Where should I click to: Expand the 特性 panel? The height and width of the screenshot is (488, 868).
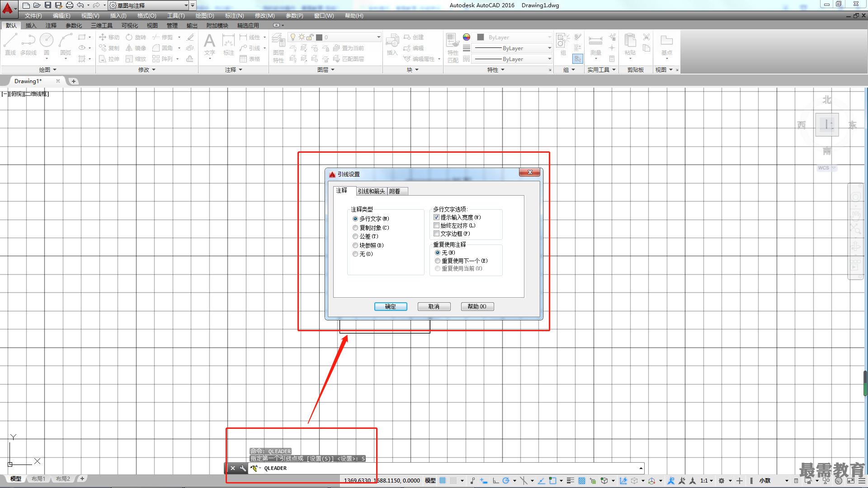[496, 70]
